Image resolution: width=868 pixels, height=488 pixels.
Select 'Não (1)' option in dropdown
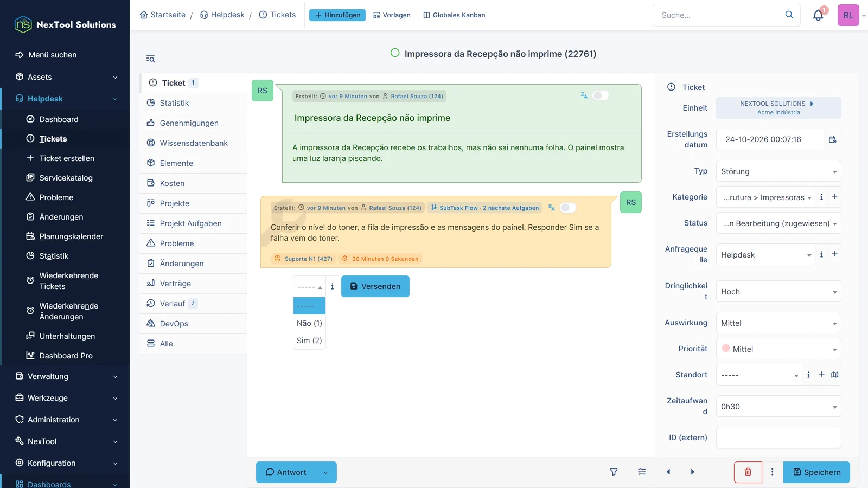(309, 323)
